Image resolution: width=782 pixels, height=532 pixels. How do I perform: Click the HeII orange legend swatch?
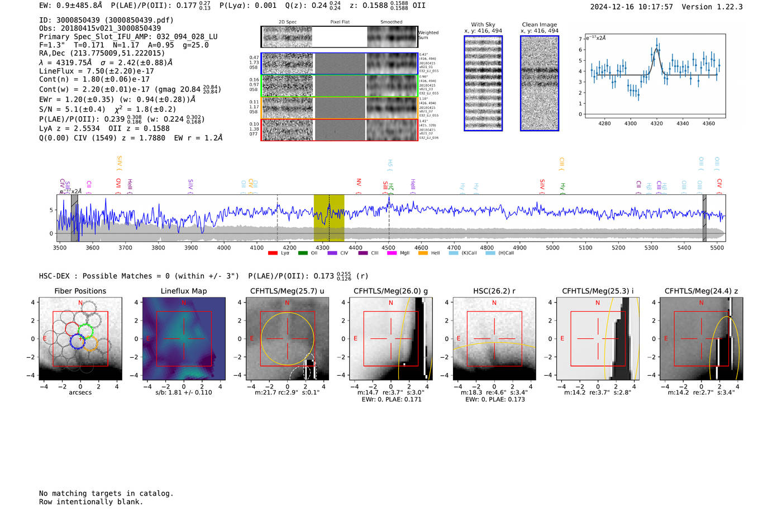[423, 253]
